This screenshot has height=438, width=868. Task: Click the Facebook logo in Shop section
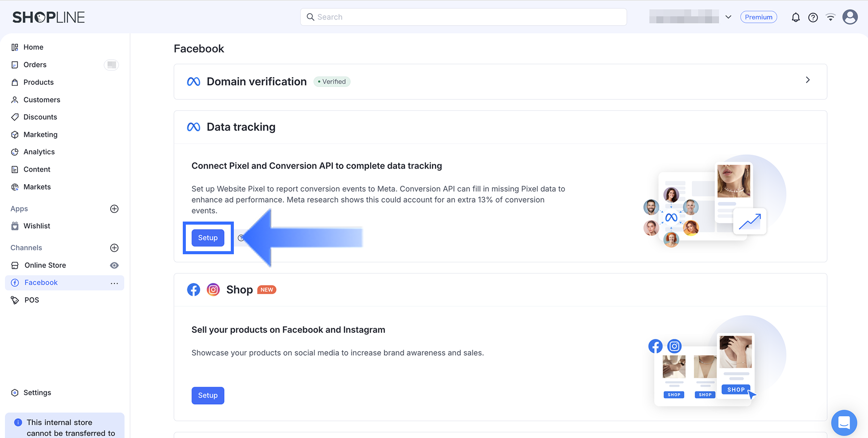click(x=194, y=290)
